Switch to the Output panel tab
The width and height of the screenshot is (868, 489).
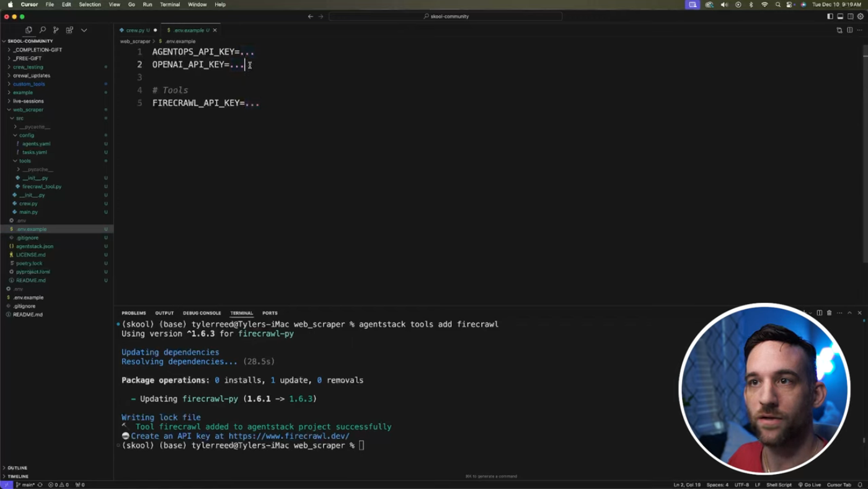click(164, 313)
